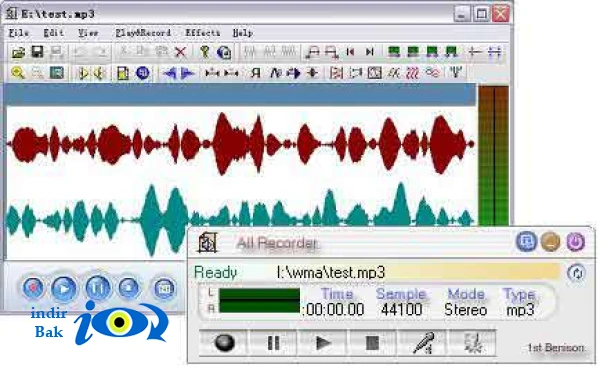Open the Play&Record menu
This screenshot has width=600, height=368.
(143, 33)
